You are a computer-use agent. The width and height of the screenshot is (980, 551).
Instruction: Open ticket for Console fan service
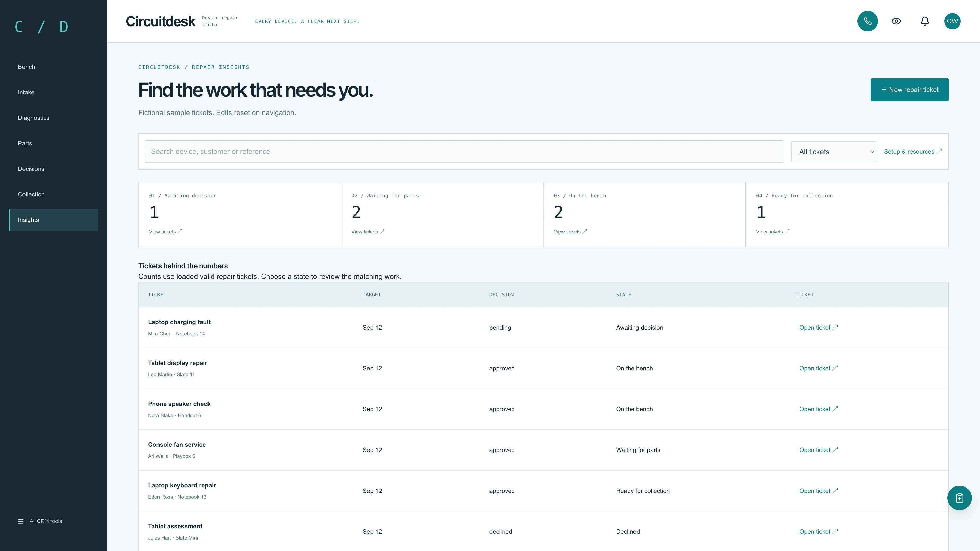tap(818, 450)
